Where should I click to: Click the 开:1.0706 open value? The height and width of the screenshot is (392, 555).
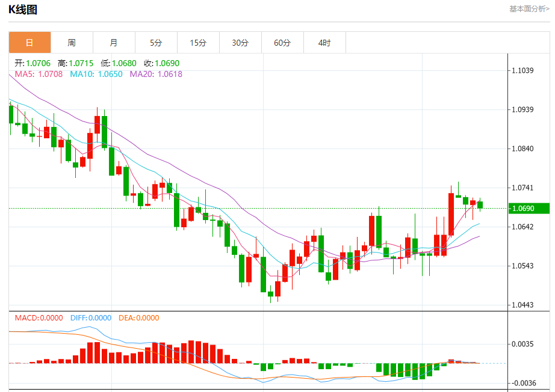coord(33,63)
